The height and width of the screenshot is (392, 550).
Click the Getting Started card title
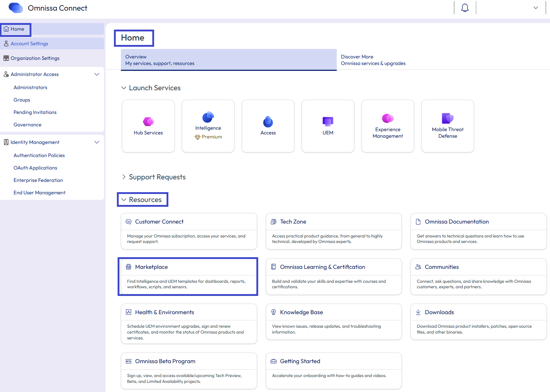[300, 361]
